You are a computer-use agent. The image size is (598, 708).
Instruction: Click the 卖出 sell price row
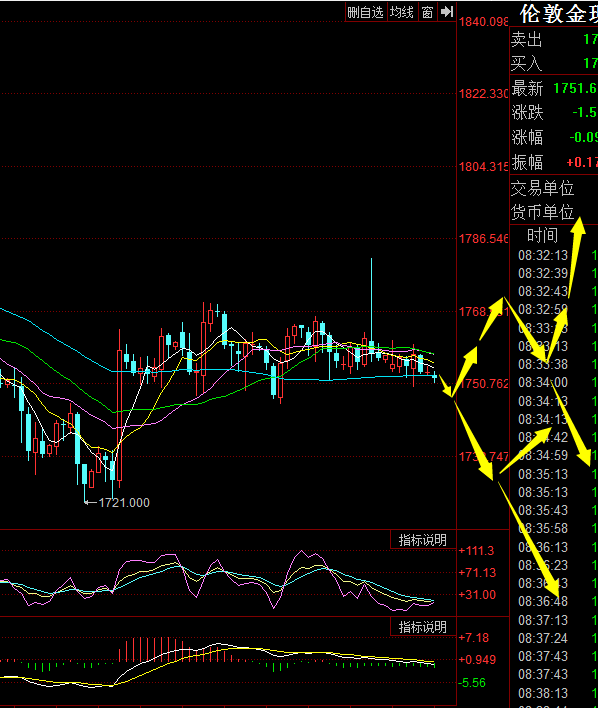click(554, 40)
